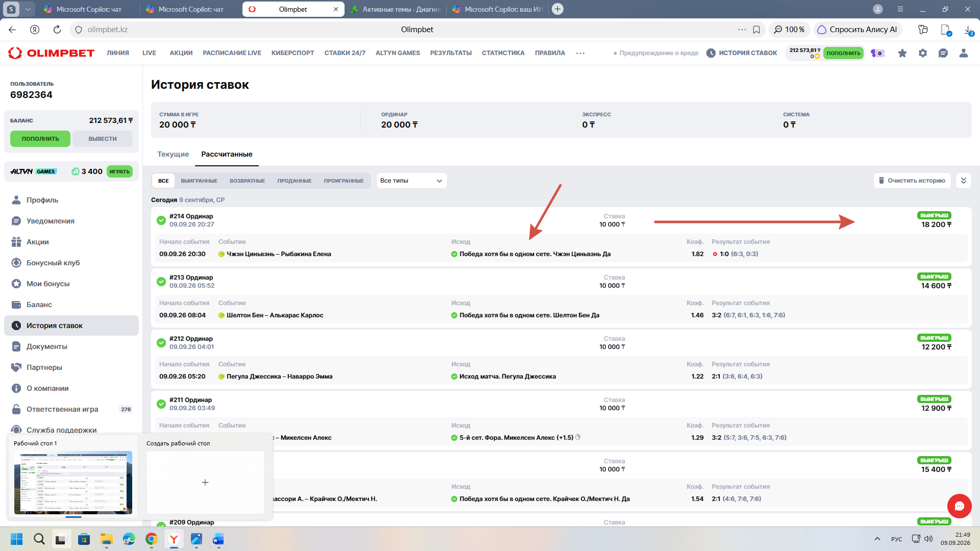Click 'ИГРАТЬ' button in Altyn Games
Image resolution: width=980 pixels, height=551 pixels.
[119, 171]
